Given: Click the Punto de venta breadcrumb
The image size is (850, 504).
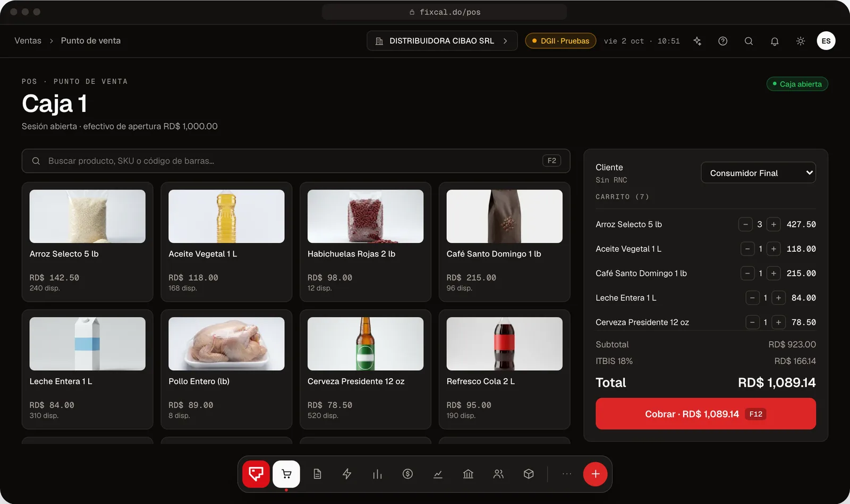Looking at the screenshot, I should point(91,41).
